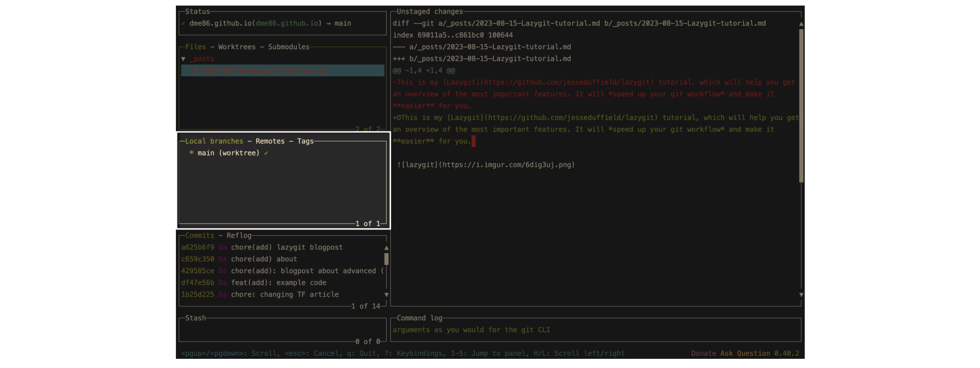The height and width of the screenshot is (368, 980).
Task: Switch to the Reflog tab
Action: point(239,236)
